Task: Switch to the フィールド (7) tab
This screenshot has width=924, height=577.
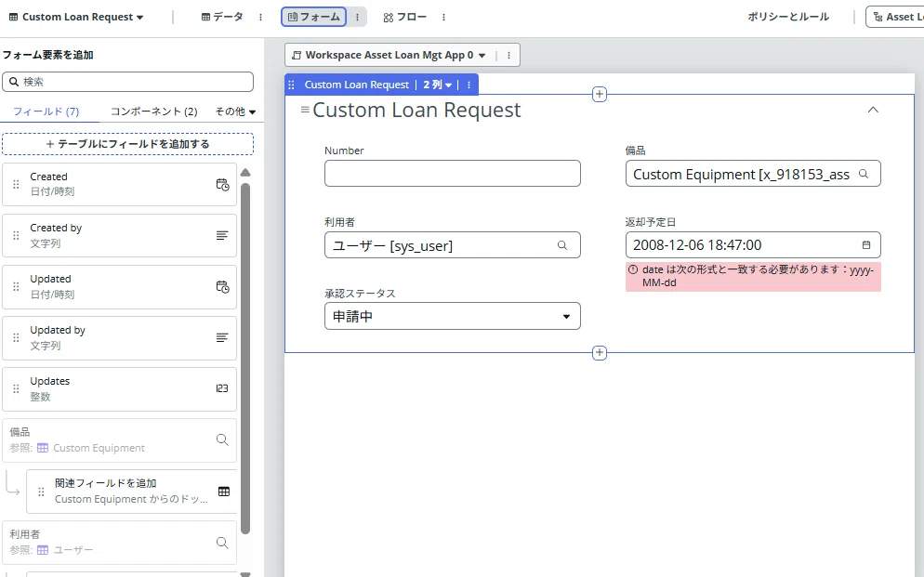Action: pyautogui.click(x=46, y=111)
